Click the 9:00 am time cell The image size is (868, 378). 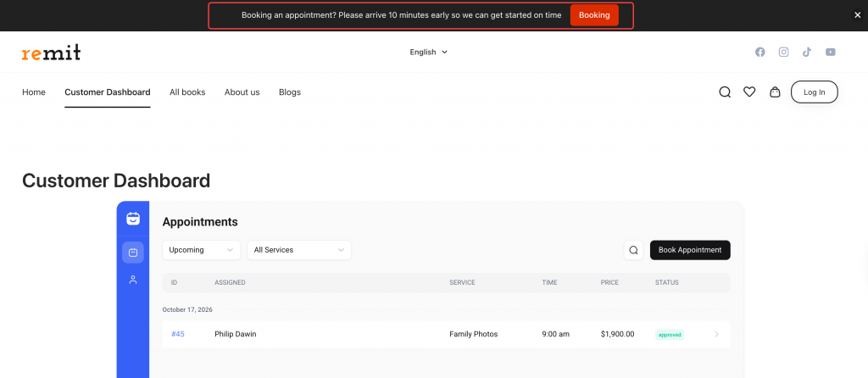556,334
